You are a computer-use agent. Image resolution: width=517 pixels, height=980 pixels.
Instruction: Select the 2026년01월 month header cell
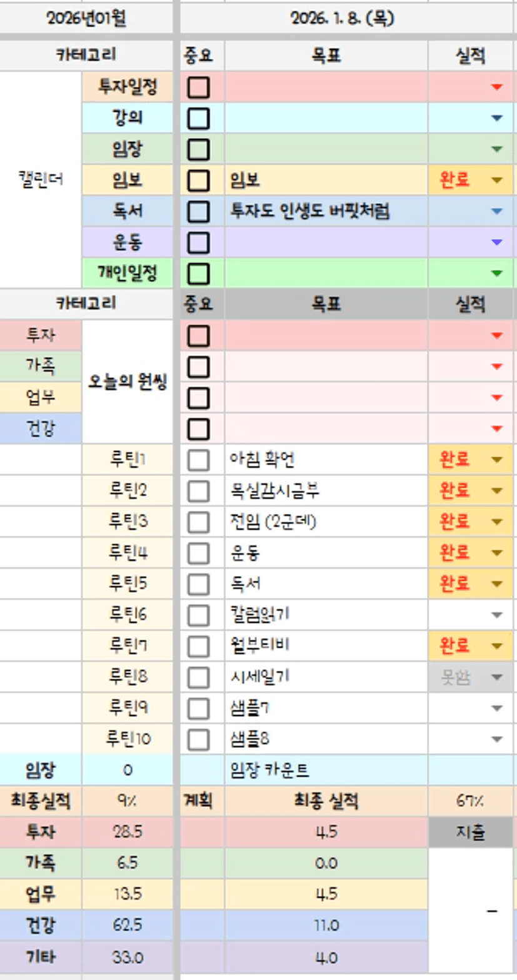coord(86,19)
